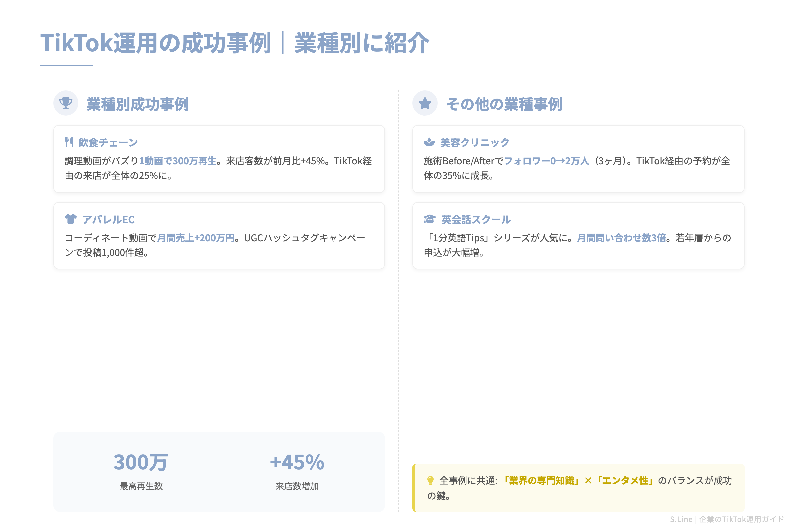
Task: Select the 300万 statistic value
Action: tap(140, 462)
